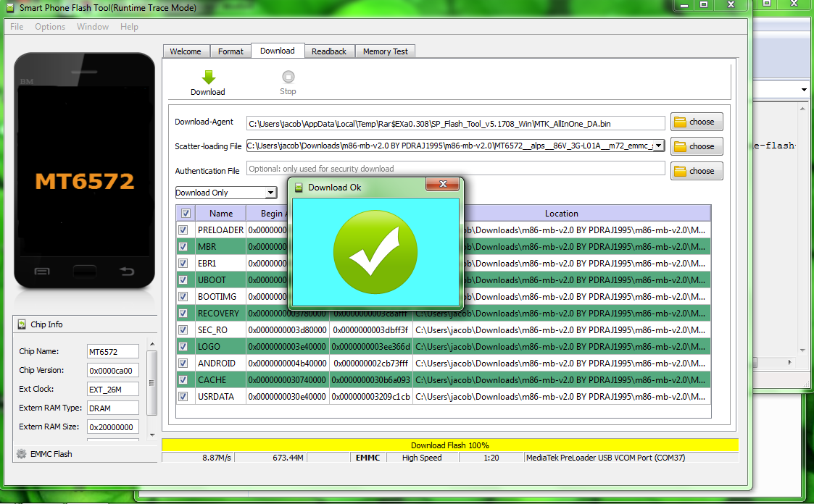Click the EMMC Flash gear icon
814x504 pixels.
(x=21, y=454)
